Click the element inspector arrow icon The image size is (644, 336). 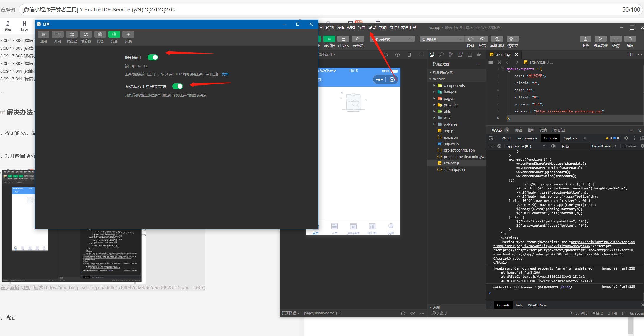(491, 138)
